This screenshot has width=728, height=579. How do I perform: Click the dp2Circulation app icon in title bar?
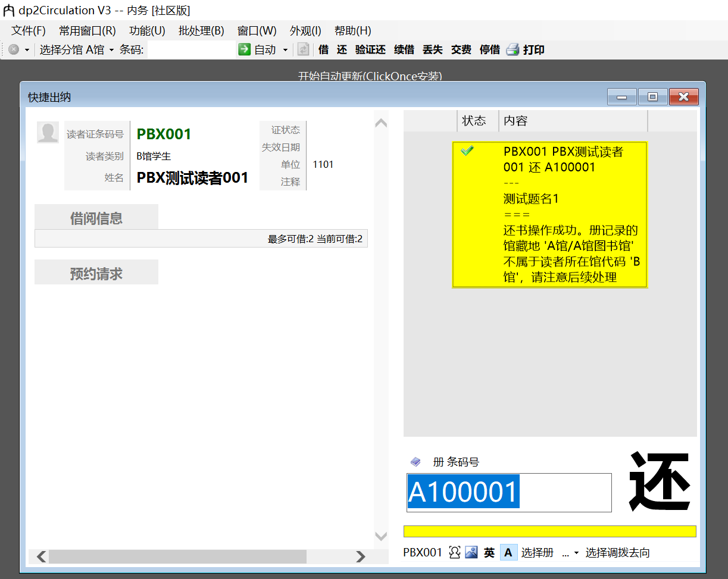coord(9,10)
